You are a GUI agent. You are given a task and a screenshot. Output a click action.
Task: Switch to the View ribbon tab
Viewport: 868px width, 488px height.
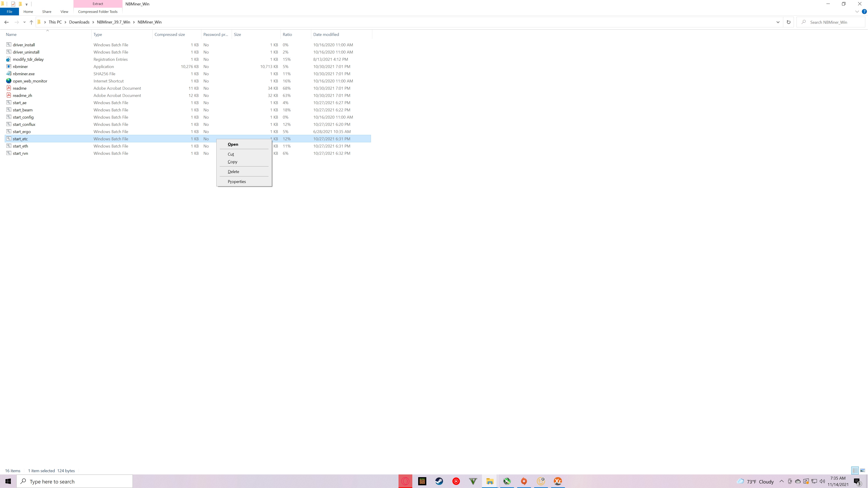(x=64, y=12)
